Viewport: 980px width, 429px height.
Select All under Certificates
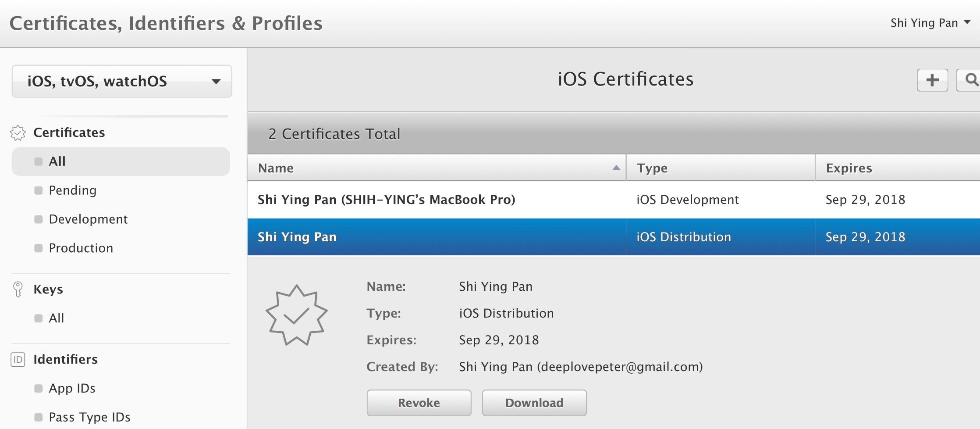pyautogui.click(x=121, y=161)
